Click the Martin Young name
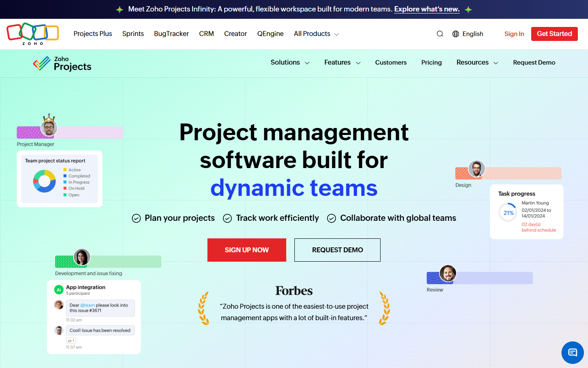588x368 pixels. [535, 203]
